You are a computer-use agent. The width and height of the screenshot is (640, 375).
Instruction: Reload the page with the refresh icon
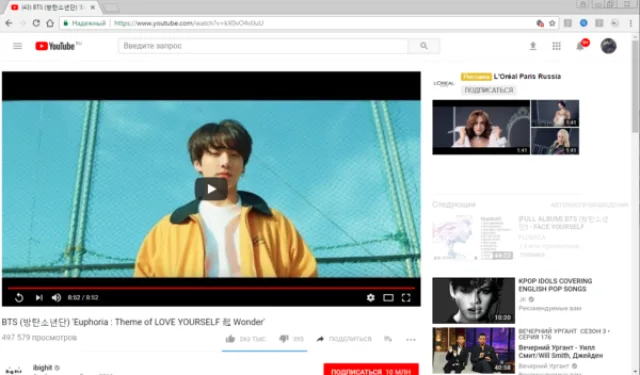point(36,23)
